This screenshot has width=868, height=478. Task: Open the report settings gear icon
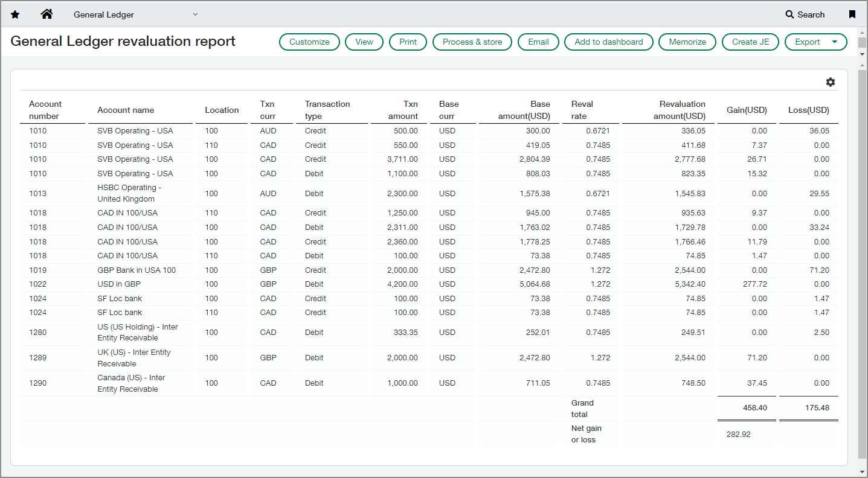(831, 81)
